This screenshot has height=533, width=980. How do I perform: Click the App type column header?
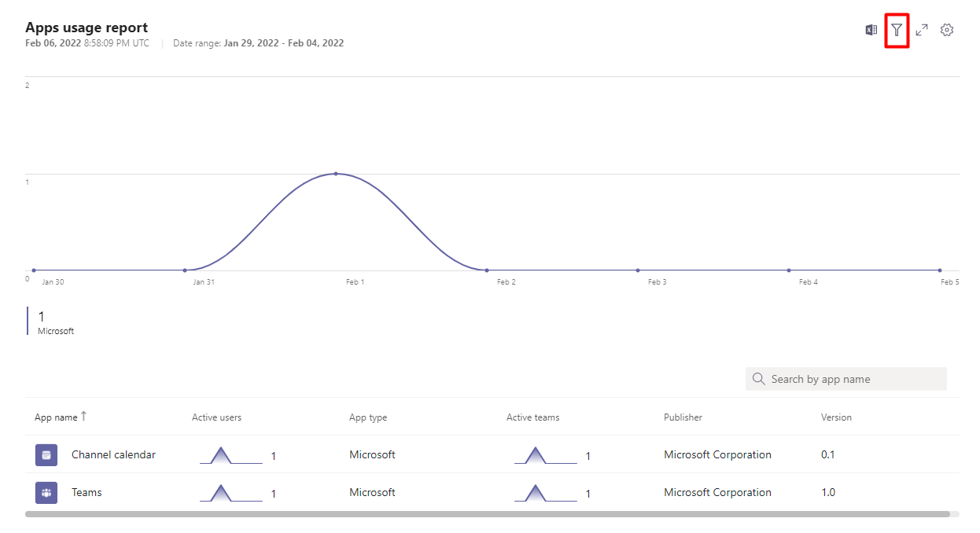[368, 417]
